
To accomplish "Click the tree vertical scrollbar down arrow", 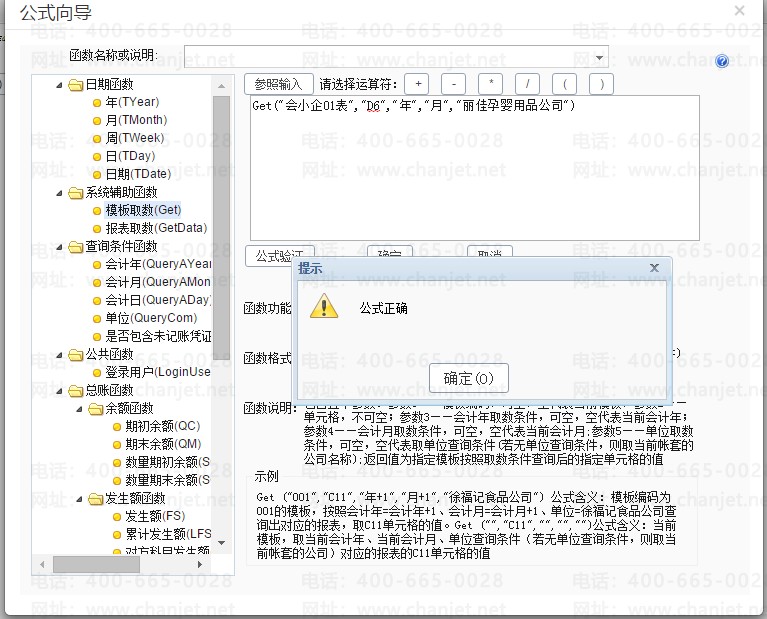I will 222,543.
